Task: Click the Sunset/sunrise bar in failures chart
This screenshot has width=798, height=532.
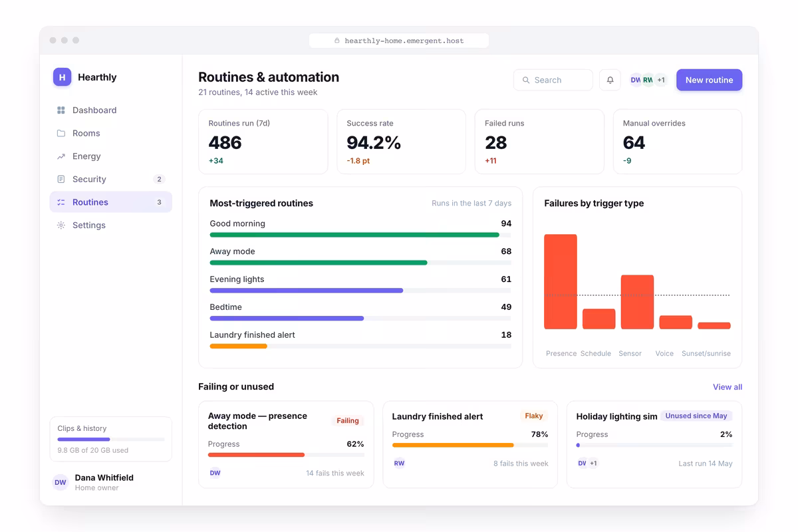Action: pyautogui.click(x=714, y=326)
